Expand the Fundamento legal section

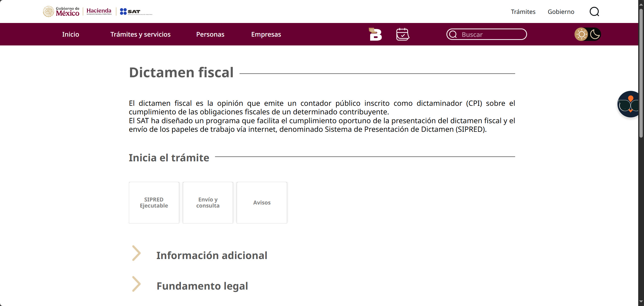pos(202,286)
